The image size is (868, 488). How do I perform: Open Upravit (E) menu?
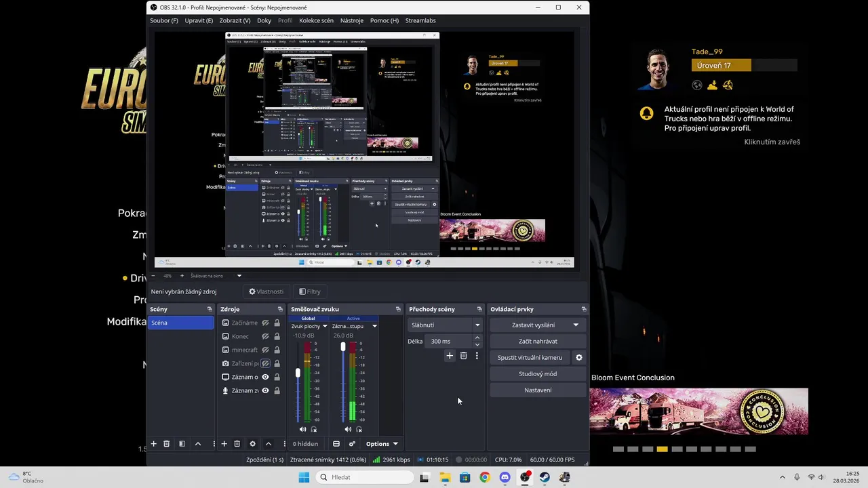click(199, 20)
